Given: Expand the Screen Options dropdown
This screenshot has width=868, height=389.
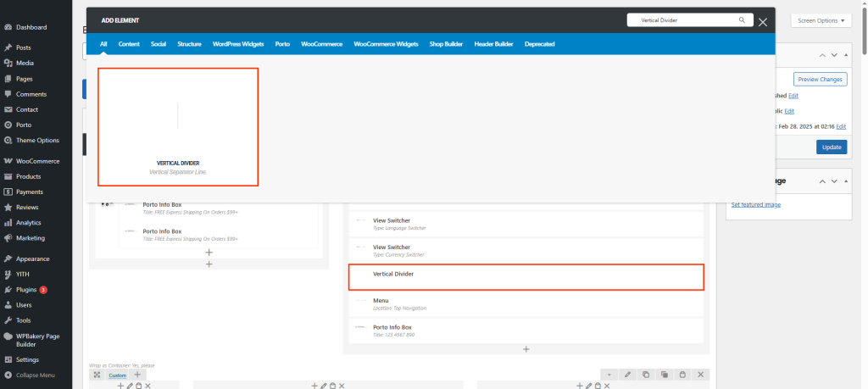Looking at the screenshot, I should (x=821, y=20).
